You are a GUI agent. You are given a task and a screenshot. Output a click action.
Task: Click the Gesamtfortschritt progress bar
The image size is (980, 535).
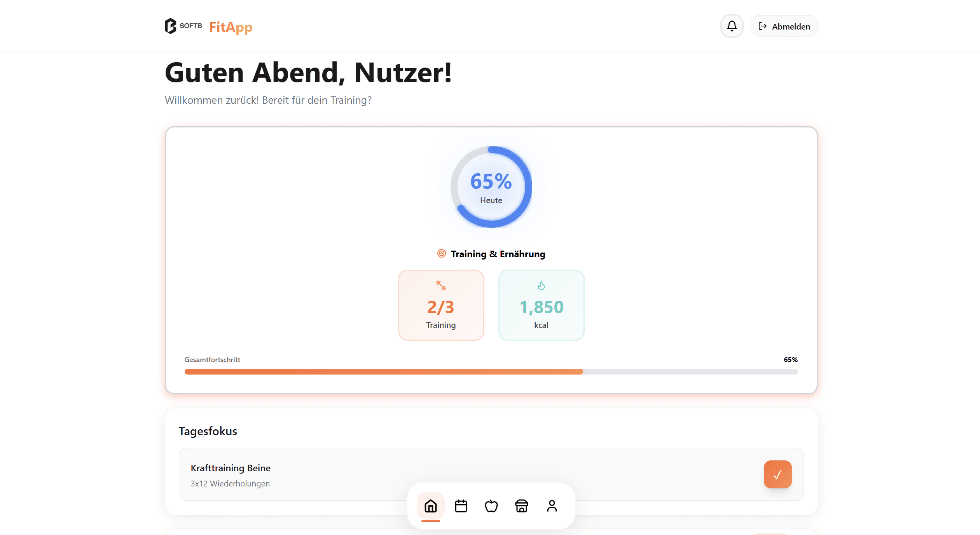[x=491, y=372]
